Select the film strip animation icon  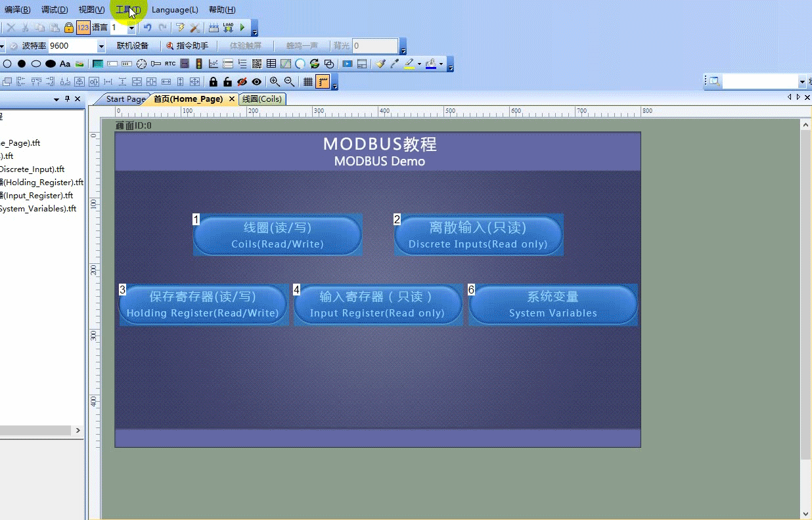coord(185,64)
